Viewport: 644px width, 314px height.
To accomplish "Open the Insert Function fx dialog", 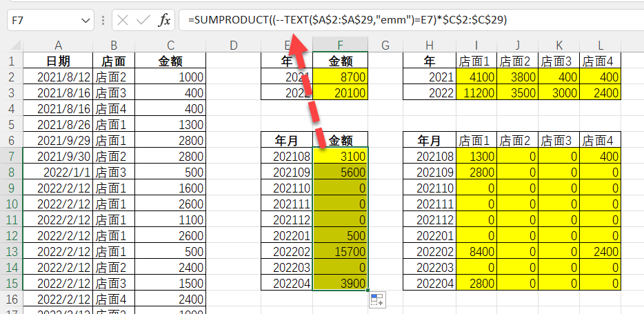I will 164,20.
